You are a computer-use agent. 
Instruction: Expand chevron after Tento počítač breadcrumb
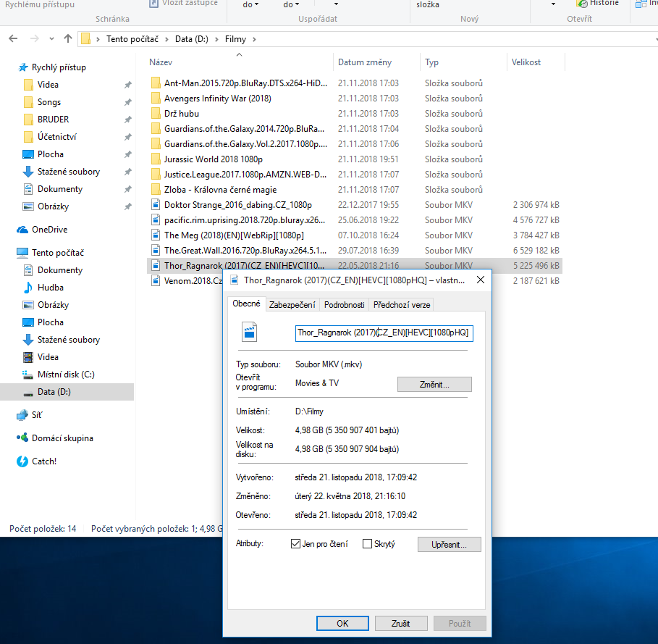166,39
